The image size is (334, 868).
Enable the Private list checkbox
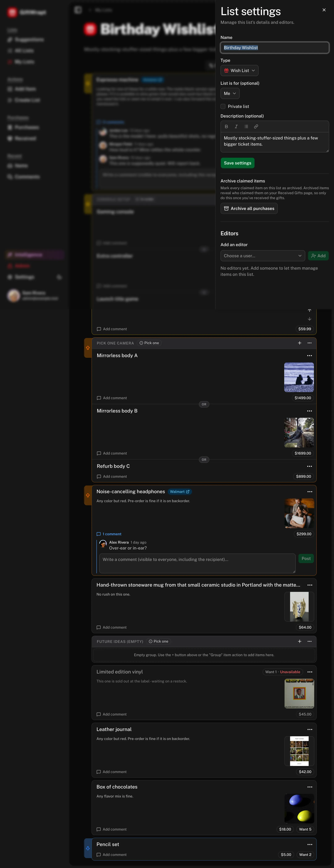click(223, 107)
